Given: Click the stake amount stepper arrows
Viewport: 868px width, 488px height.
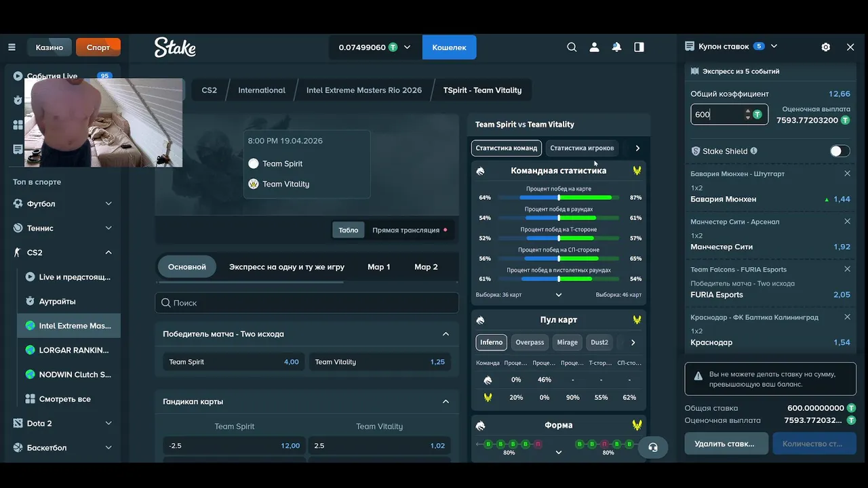Looking at the screenshot, I should point(747,115).
